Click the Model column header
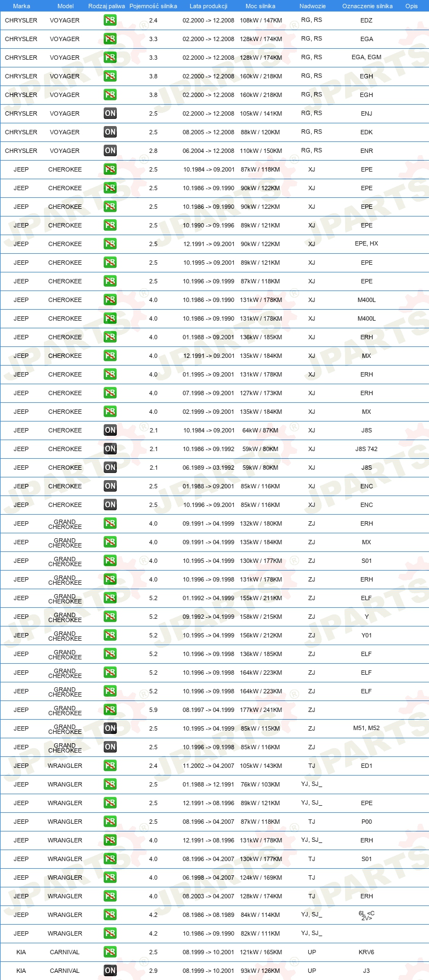 tap(65, 6)
